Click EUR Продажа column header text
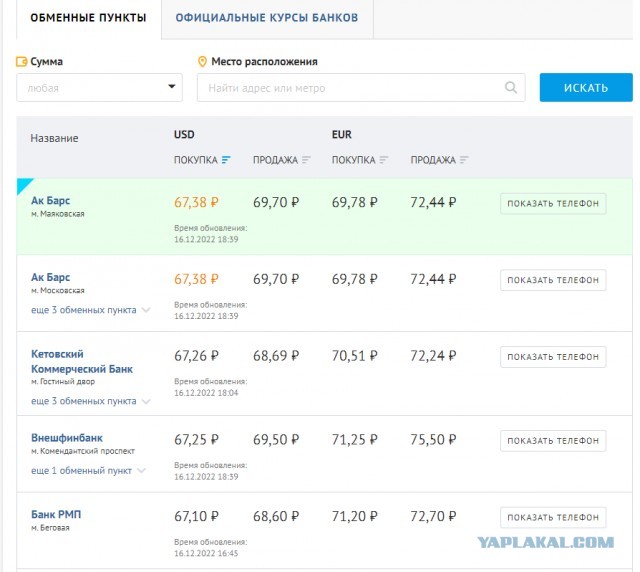This screenshot has width=640, height=572. [x=433, y=160]
